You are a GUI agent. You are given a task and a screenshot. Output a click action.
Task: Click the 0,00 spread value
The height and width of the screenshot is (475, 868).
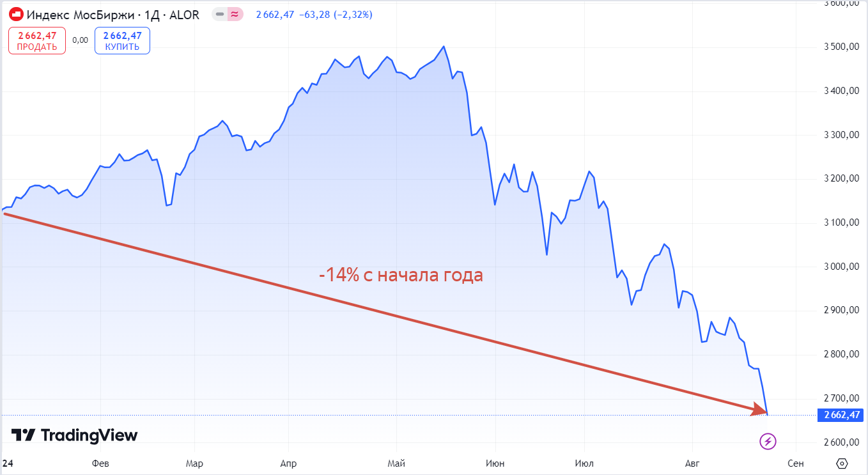tap(80, 40)
